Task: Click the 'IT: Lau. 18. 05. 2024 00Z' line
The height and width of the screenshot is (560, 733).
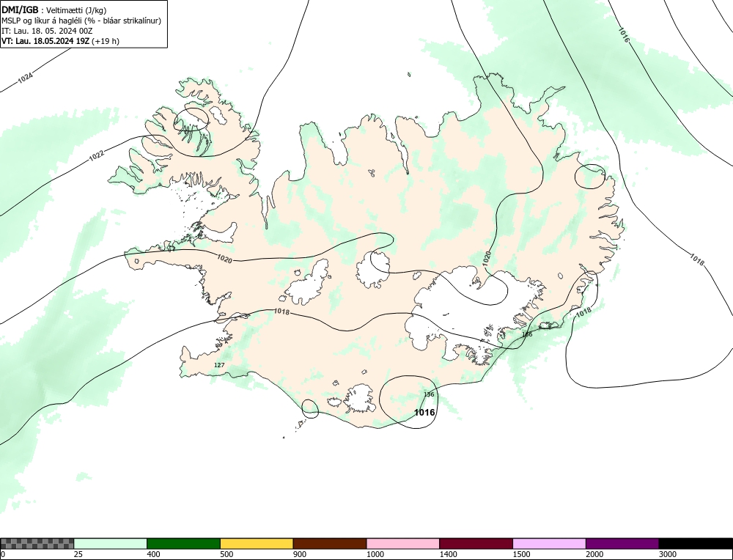Action: click(x=47, y=31)
